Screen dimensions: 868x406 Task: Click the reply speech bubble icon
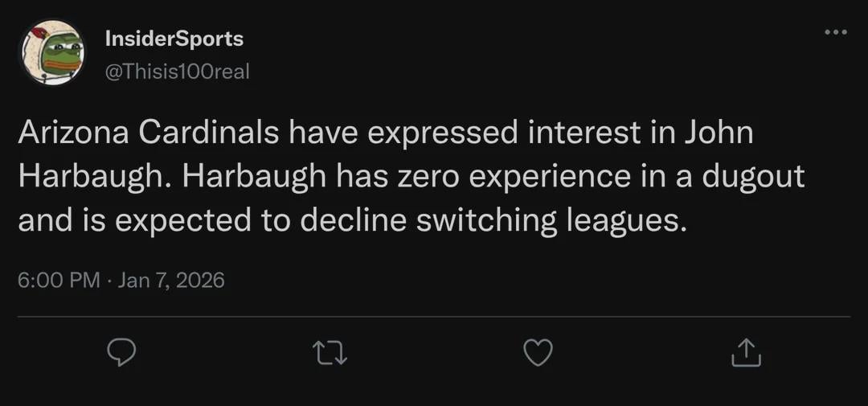click(x=121, y=352)
